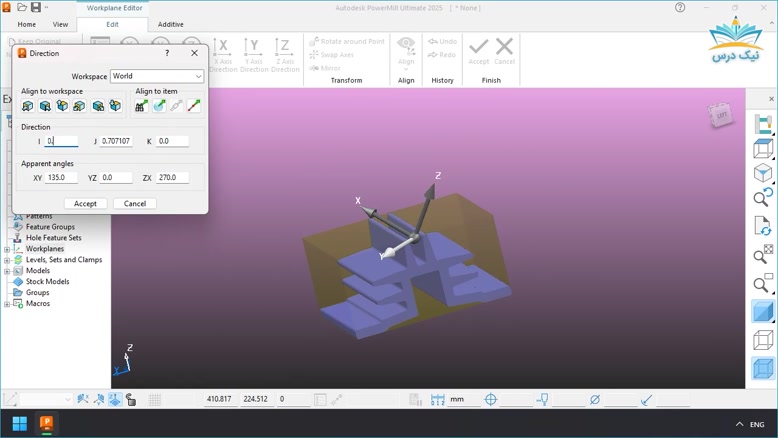Click the PowerMill icon in Windows taskbar
This screenshot has height=438, width=778.
pyautogui.click(x=46, y=424)
